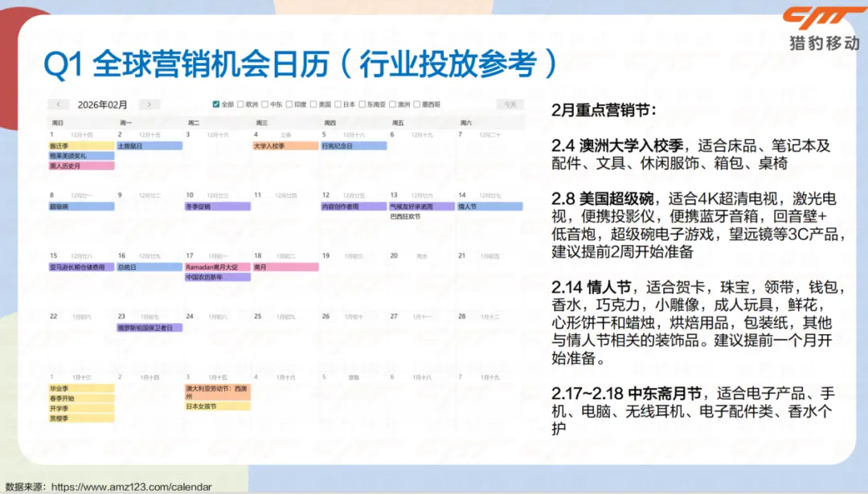Open the 气候友好承诺周 event on Feb 13

pyautogui.click(x=422, y=206)
